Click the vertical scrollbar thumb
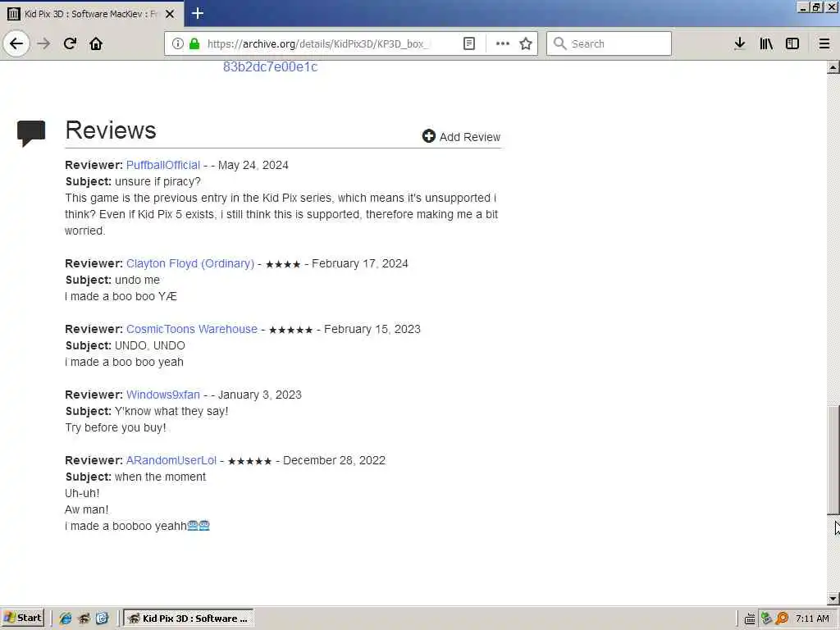This screenshot has width=840, height=630. click(x=833, y=460)
